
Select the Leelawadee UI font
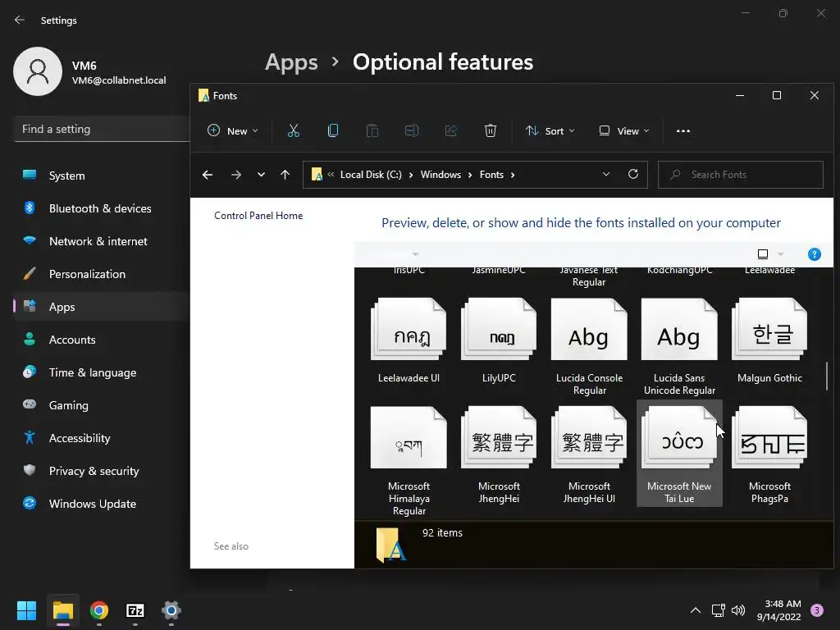[409, 341]
